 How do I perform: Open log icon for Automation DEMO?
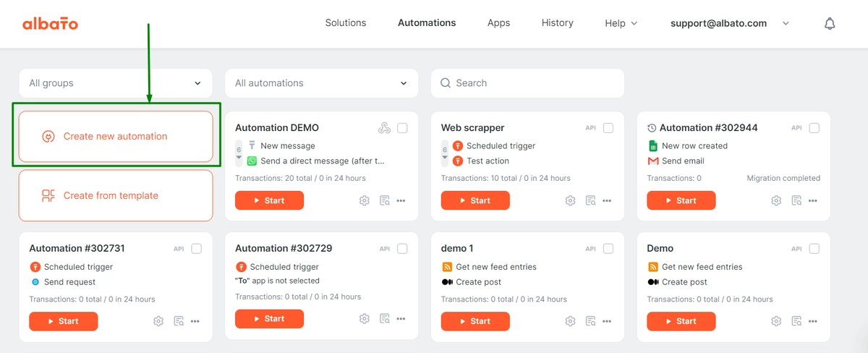[385, 200]
